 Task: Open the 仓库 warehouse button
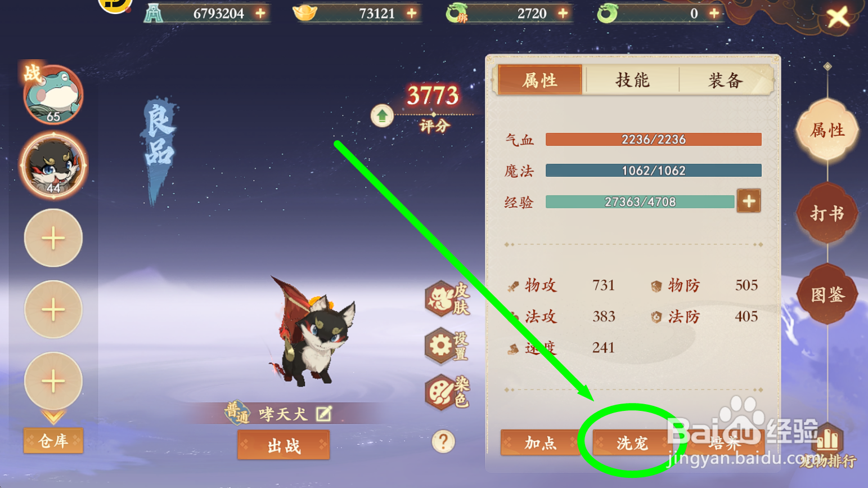coord(53,441)
